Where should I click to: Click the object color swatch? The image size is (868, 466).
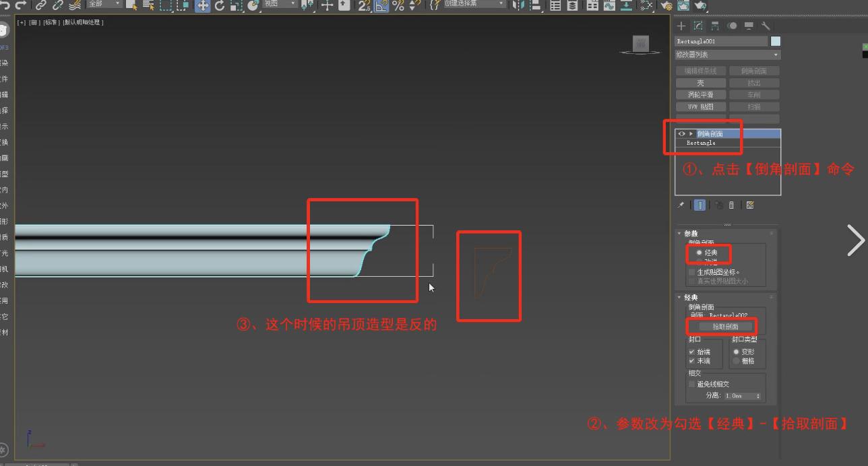click(x=775, y=41)
